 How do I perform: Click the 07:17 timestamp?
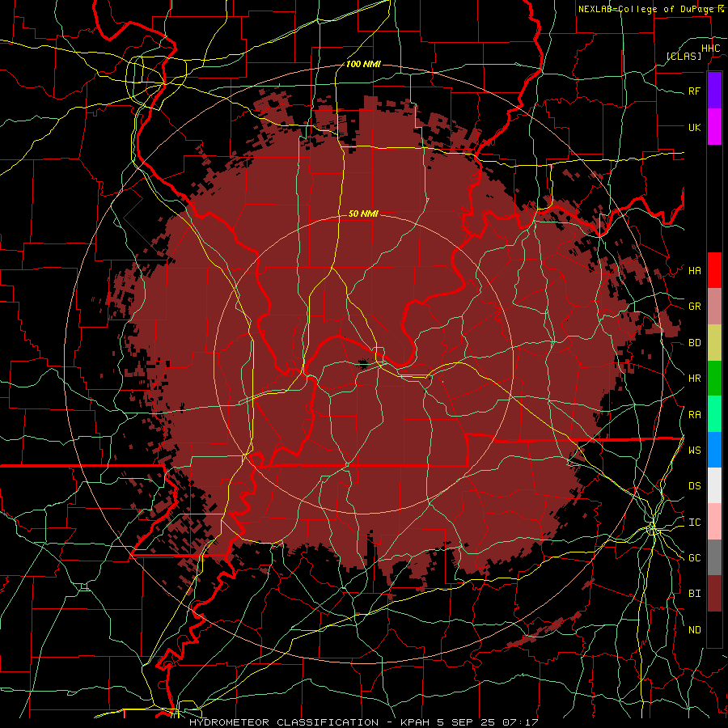point(520,722)
